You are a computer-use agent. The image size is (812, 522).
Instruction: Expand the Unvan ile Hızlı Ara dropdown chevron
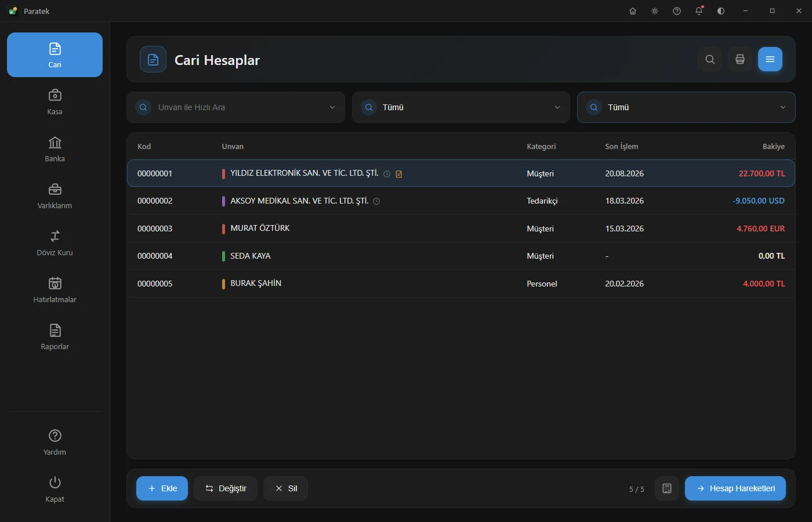coord(332,107)
